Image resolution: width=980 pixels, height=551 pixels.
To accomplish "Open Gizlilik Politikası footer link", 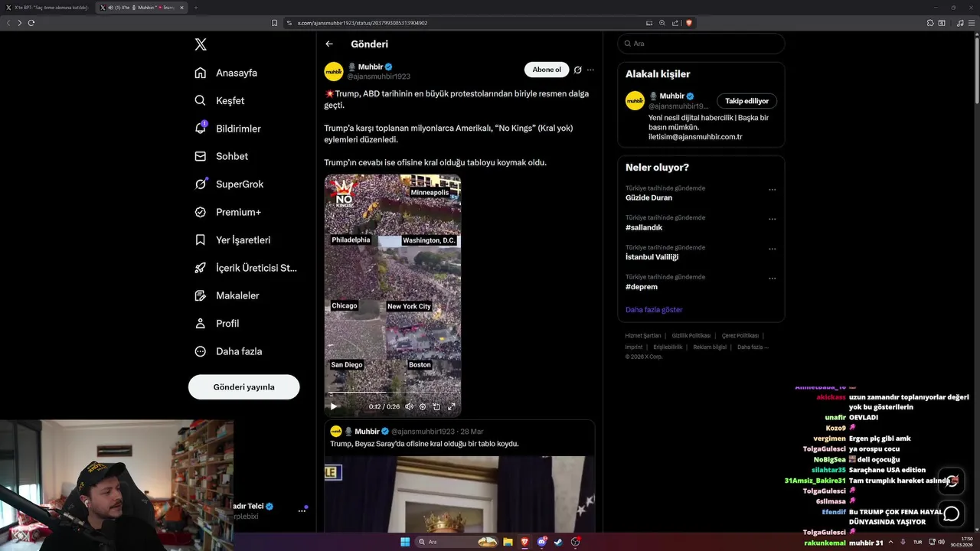I will (691, 336).
